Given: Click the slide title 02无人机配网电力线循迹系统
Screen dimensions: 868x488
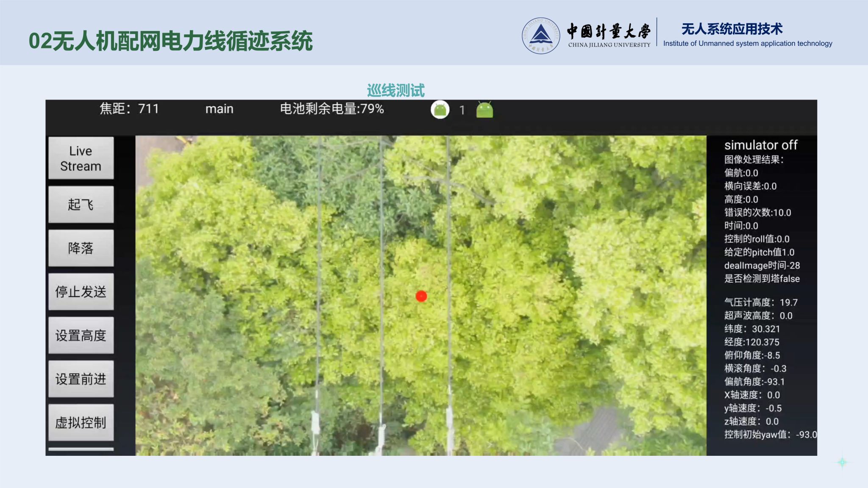Looking at the screenshot, I should [170, 41].
